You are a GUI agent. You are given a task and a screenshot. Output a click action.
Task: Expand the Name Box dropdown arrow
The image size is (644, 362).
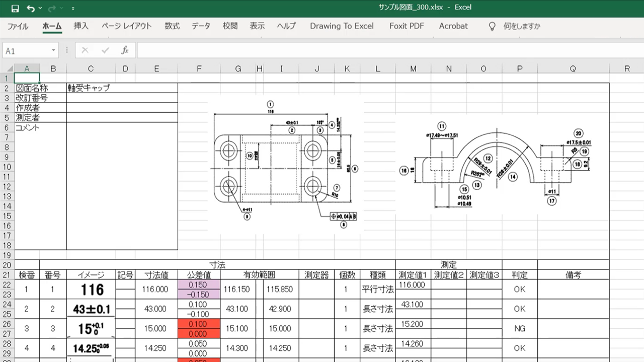click(54, 51)
